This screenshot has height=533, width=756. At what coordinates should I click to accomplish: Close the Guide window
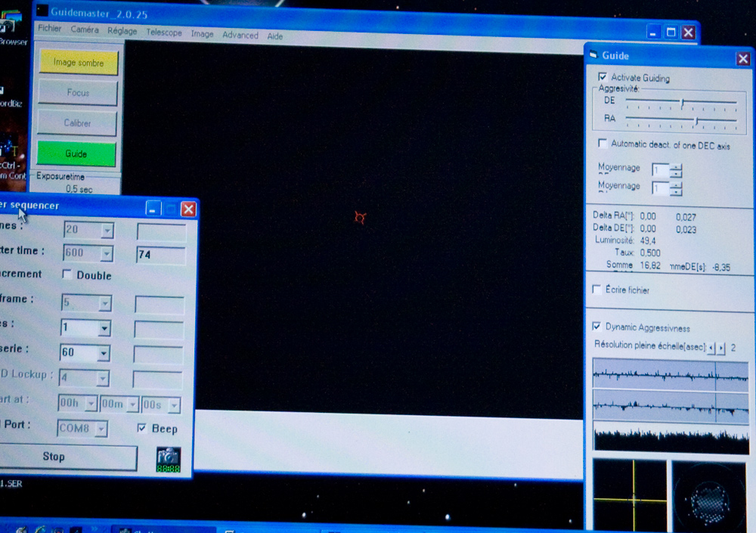pyautogui.click(x=743, y=59)
